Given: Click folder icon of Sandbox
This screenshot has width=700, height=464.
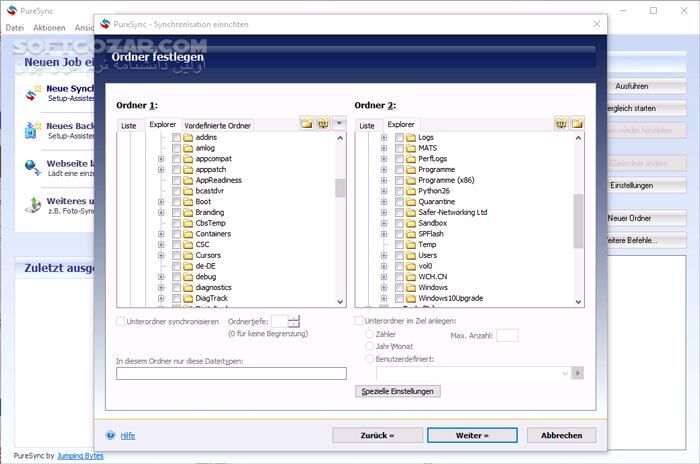Looking at the screenshot, I should [x=411, y=223].
